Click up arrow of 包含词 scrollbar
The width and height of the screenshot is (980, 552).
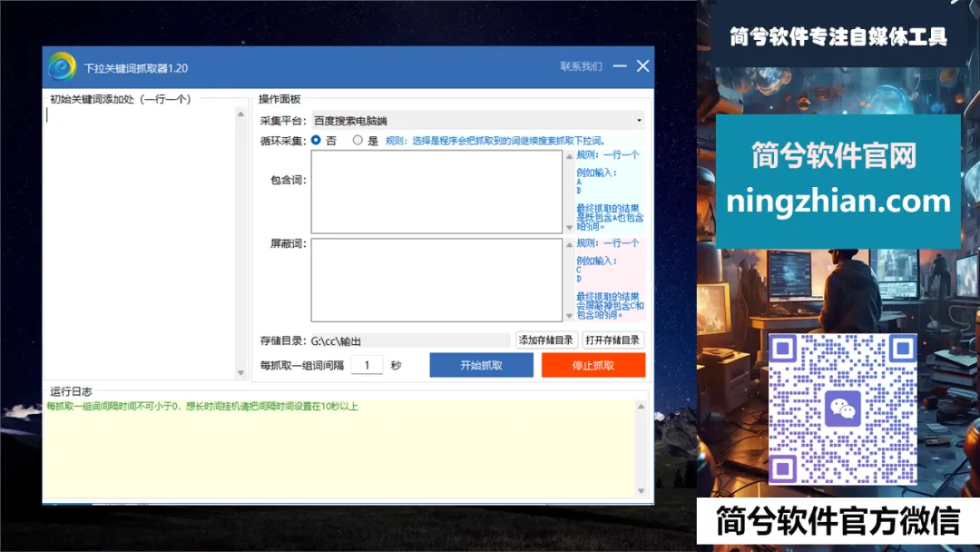point(569,156)
